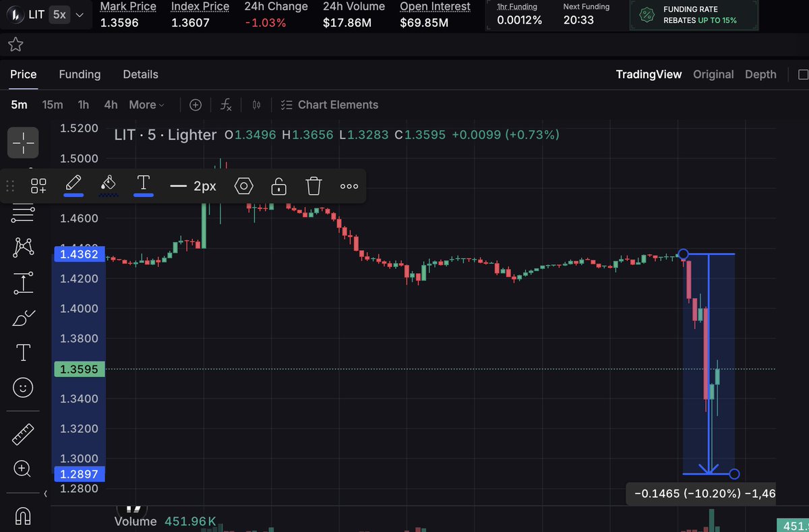Change chart type via candles icon

pos(256,105)
